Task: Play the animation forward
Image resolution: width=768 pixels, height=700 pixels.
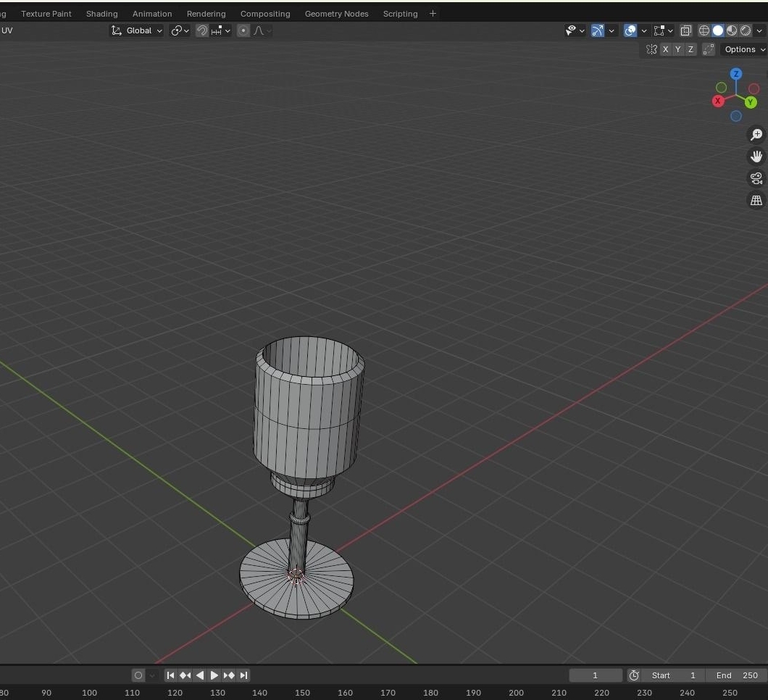Action: tap(214, 675)
